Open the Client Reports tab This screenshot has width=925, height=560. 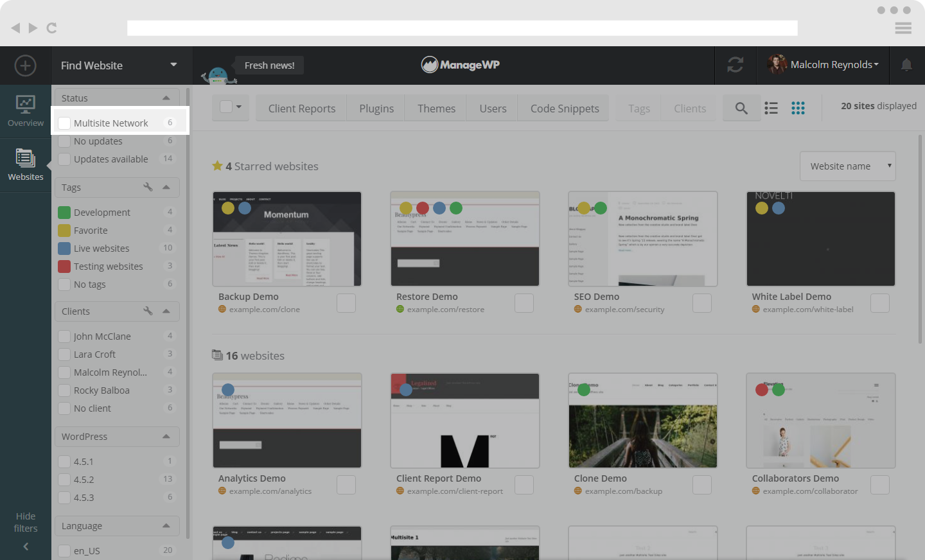(302, 109)
